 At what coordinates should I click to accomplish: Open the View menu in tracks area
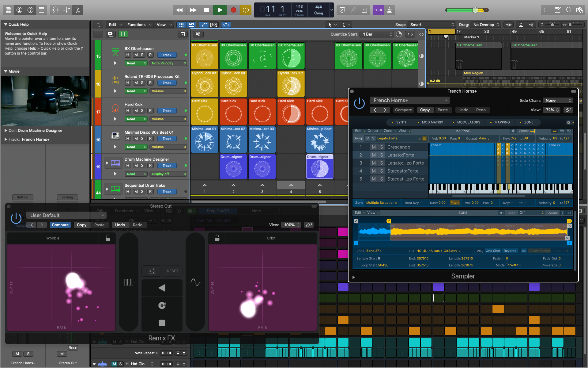coord(164,25)
